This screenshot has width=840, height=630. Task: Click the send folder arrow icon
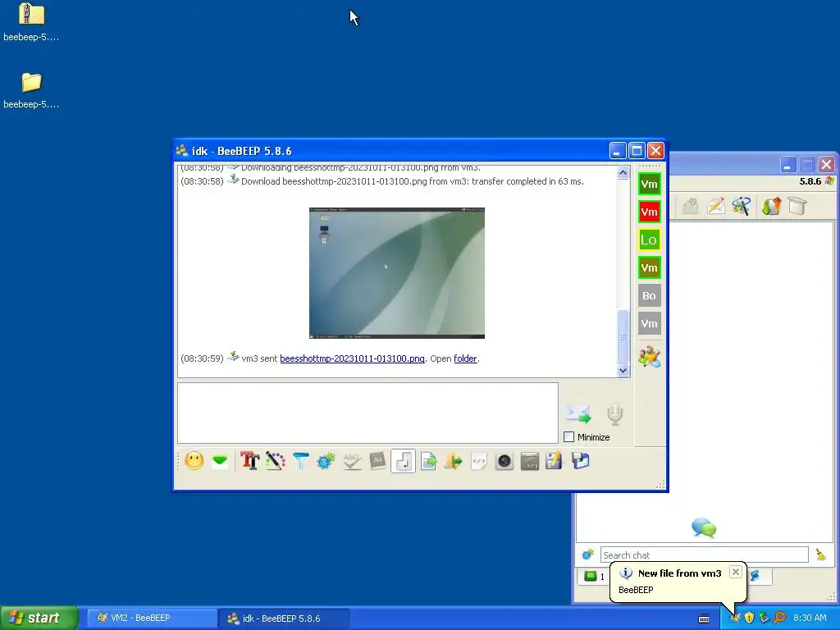[x=453, y=461]
